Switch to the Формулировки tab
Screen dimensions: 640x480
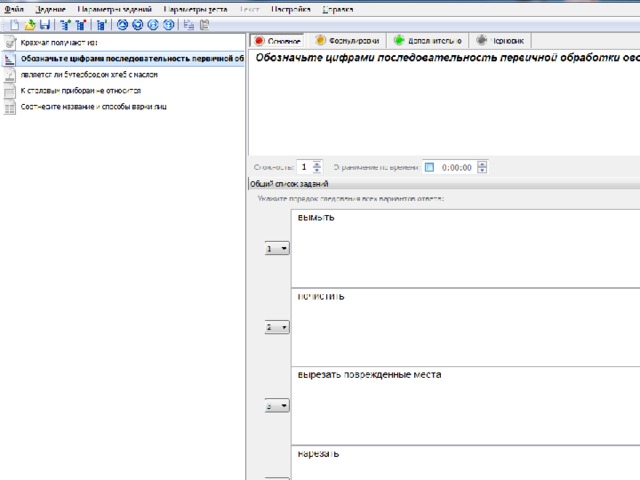[x=347, y=41]
